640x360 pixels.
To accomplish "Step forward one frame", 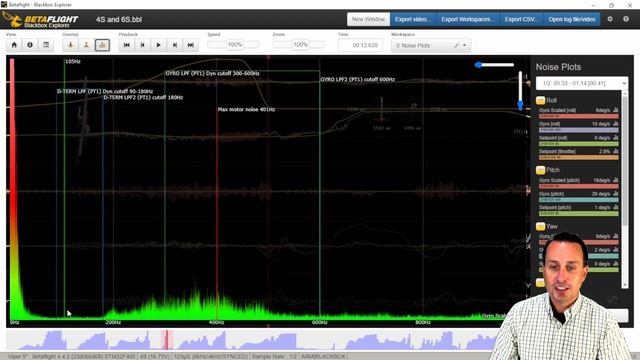I will [x=174, y=45].
